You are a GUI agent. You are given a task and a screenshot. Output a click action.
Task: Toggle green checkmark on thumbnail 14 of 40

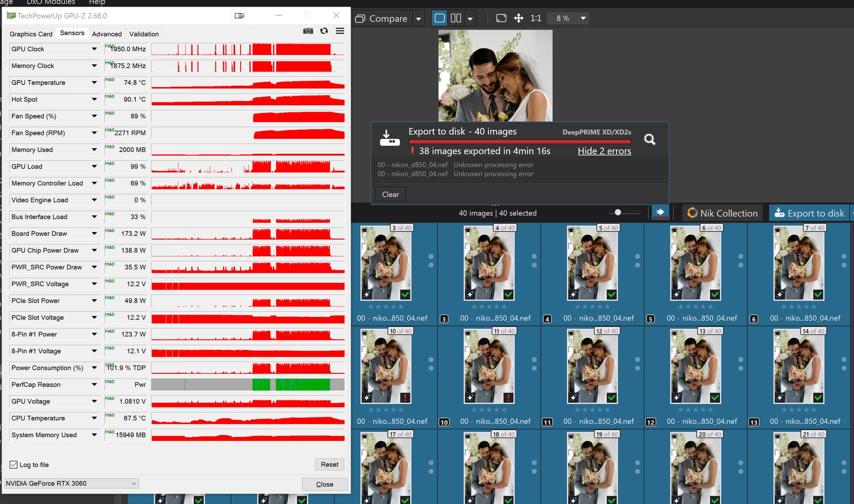click(818, 397)
